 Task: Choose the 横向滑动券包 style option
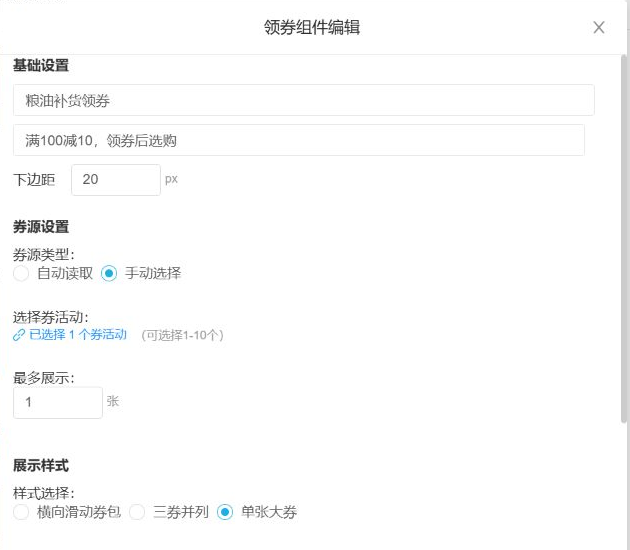(21, 512)
